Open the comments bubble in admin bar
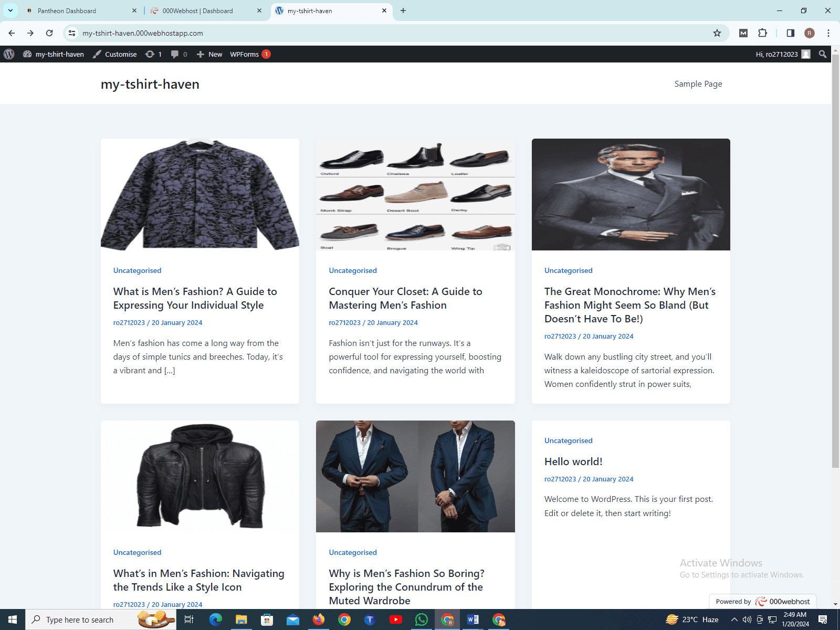 (179, 54)
